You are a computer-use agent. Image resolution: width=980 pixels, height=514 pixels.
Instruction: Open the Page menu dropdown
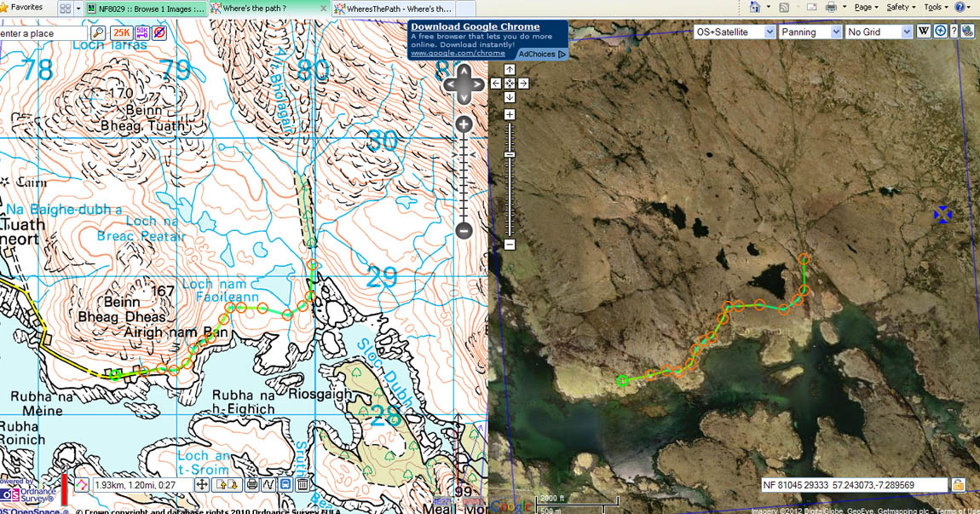click(867, 7)
